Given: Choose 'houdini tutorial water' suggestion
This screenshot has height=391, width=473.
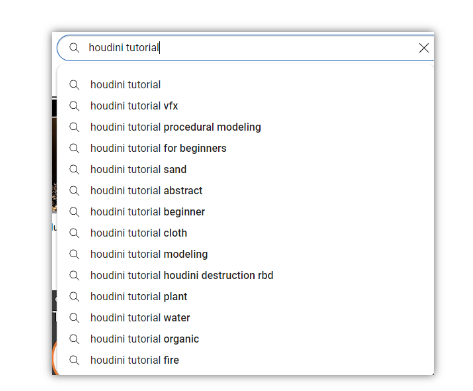Looking at the screenshot, I should point(246,318).
